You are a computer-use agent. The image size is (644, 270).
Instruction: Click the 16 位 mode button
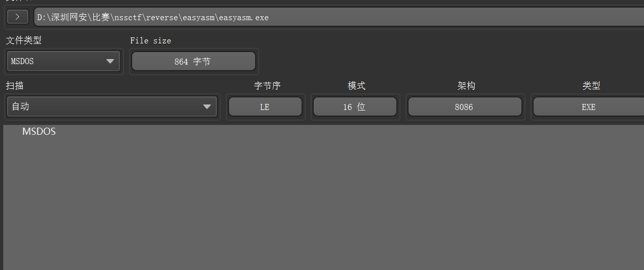[355, 107]
